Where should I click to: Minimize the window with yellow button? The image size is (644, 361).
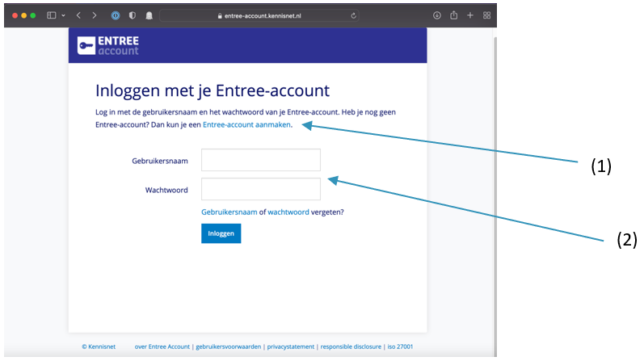[23, 15]
